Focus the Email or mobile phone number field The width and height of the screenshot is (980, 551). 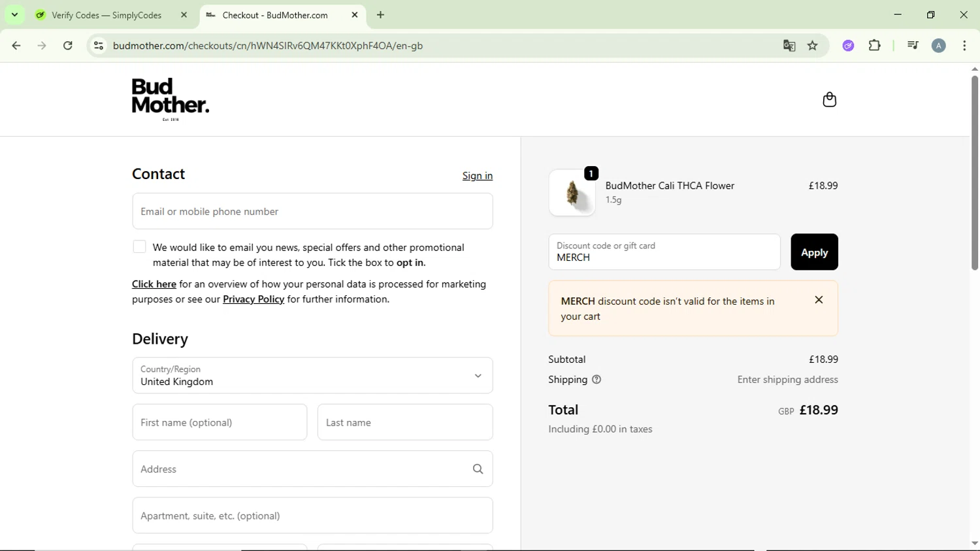coord(312,211)
